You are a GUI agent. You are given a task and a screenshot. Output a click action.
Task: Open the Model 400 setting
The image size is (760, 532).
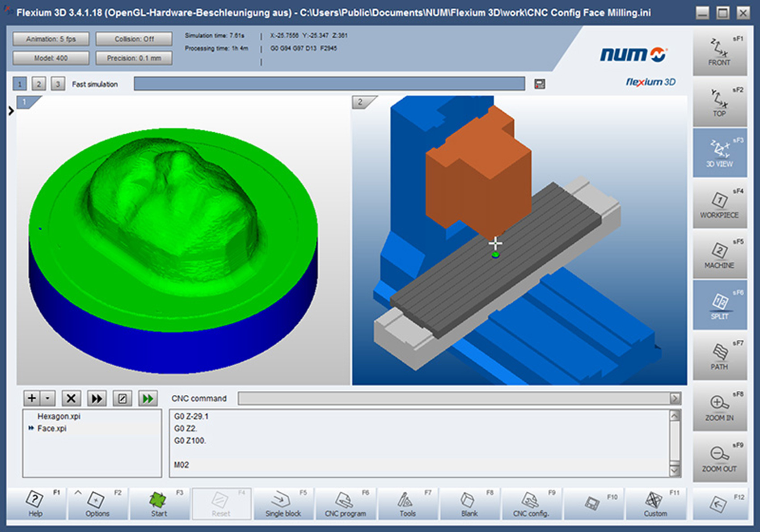(50, 58)
